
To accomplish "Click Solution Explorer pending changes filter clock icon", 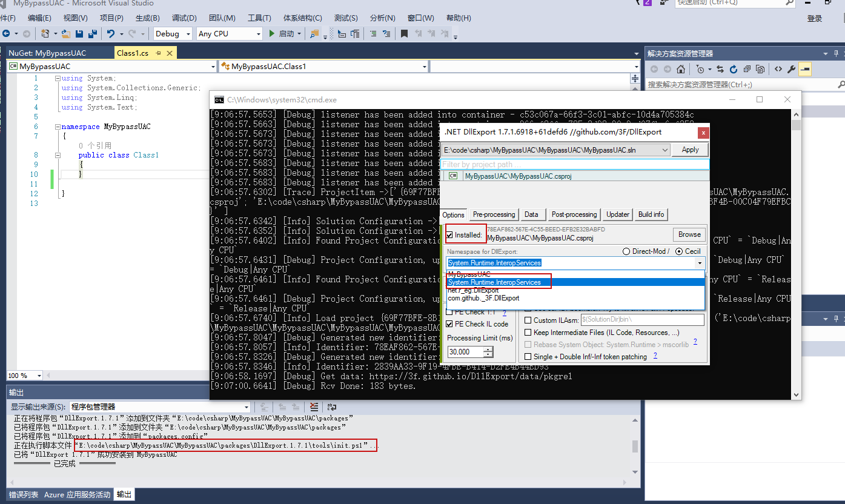I will click(701, 69).
